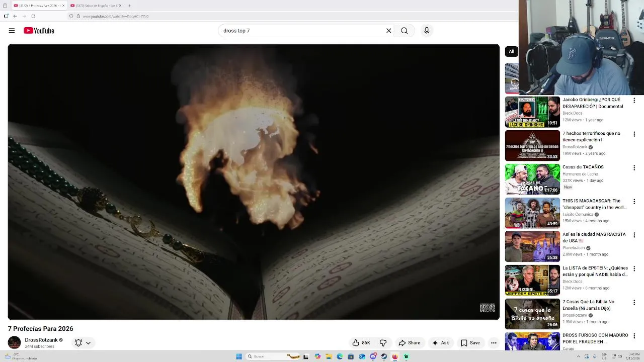The width and height of the screenshot is (644, 362).
Task: Click the taskbar Buscar search box
Action: click(272, 356)
